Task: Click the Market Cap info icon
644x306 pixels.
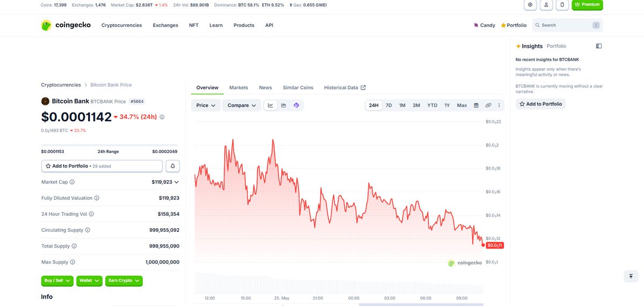Action: tap(72, 182)
